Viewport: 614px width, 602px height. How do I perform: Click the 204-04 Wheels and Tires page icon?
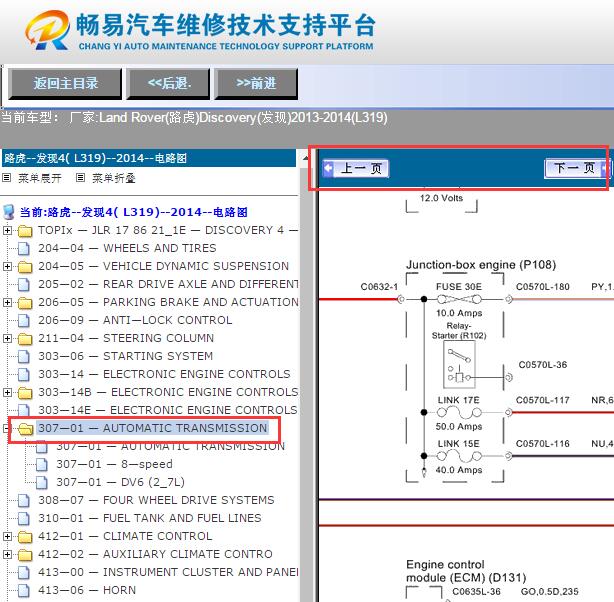pyautogui.click(x=24, y=248)
